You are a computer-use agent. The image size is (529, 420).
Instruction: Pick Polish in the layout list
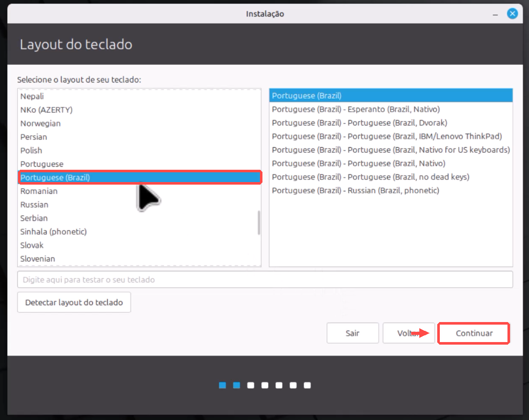[x=139, y=150]
